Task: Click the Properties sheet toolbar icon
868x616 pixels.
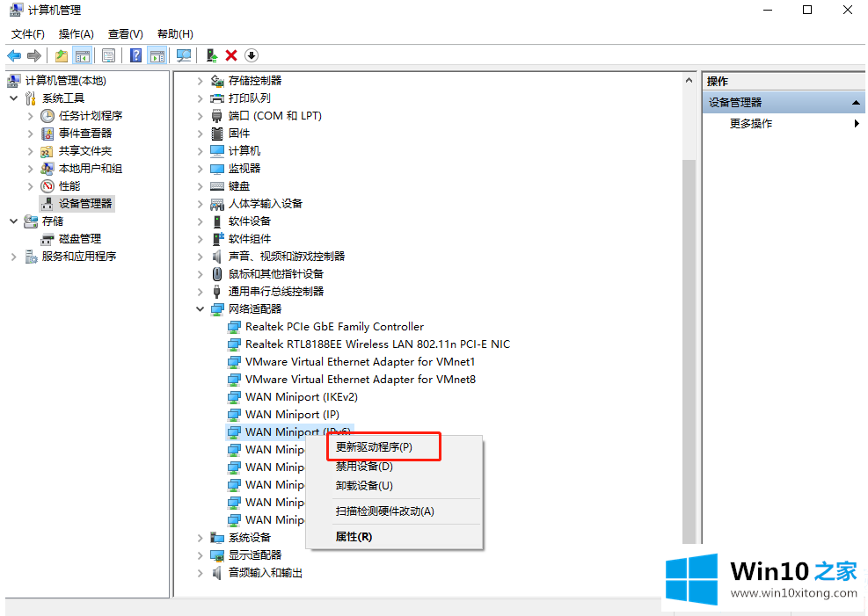Action: 109,55
